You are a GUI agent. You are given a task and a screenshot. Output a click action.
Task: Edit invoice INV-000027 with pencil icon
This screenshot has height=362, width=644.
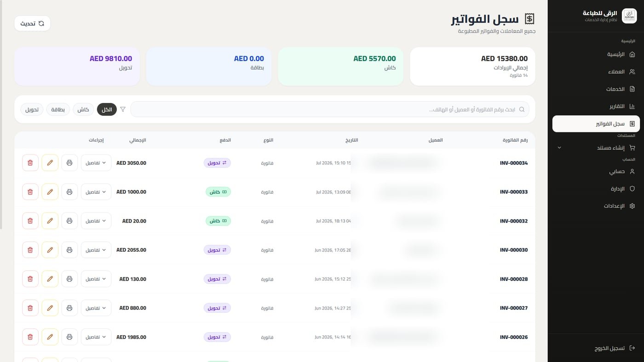(50, 308)
